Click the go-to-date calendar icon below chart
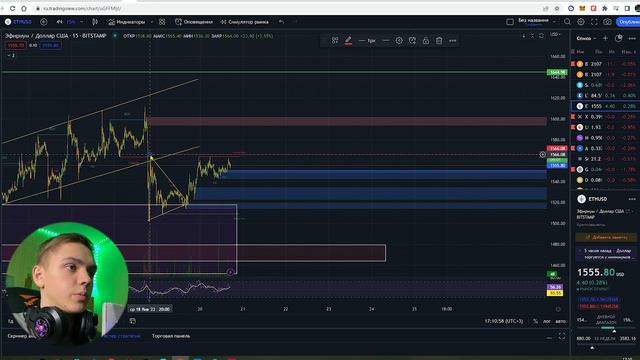Image resolution: width=640 pixels, height=360 pixels. pyautogui.click(x=133, y=321)
